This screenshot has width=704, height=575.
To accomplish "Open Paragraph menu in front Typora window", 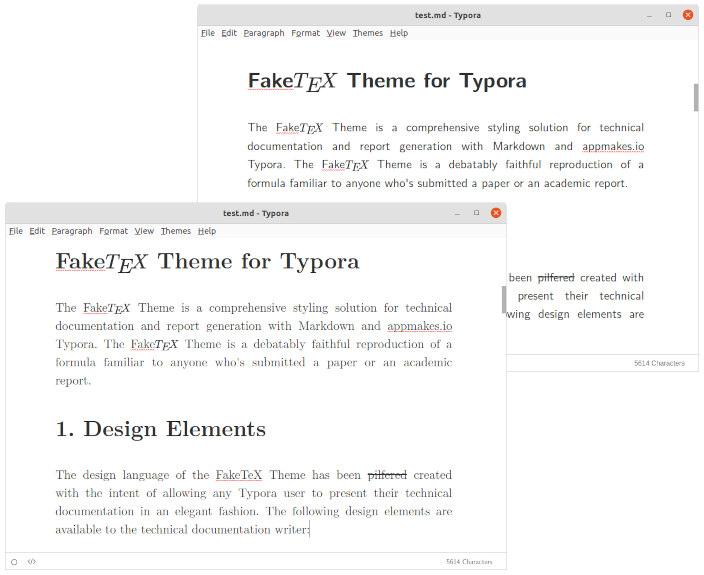I will (x=72, y=231).
